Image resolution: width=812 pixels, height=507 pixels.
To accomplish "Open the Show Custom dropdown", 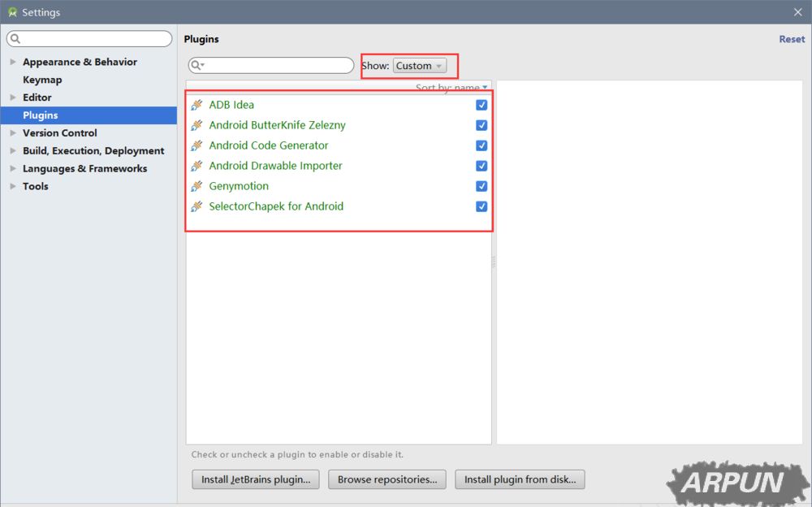I will click(x=420, y=66).
